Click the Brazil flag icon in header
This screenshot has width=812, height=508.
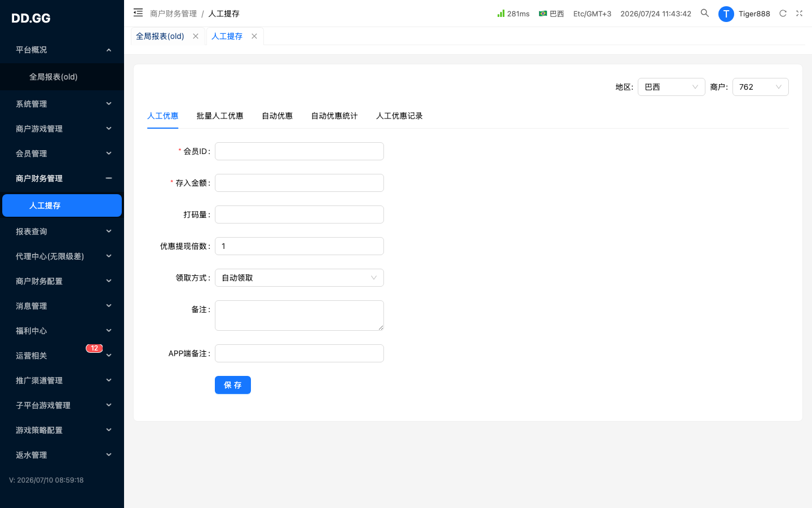pyautogui.click(x=543, y=13)
